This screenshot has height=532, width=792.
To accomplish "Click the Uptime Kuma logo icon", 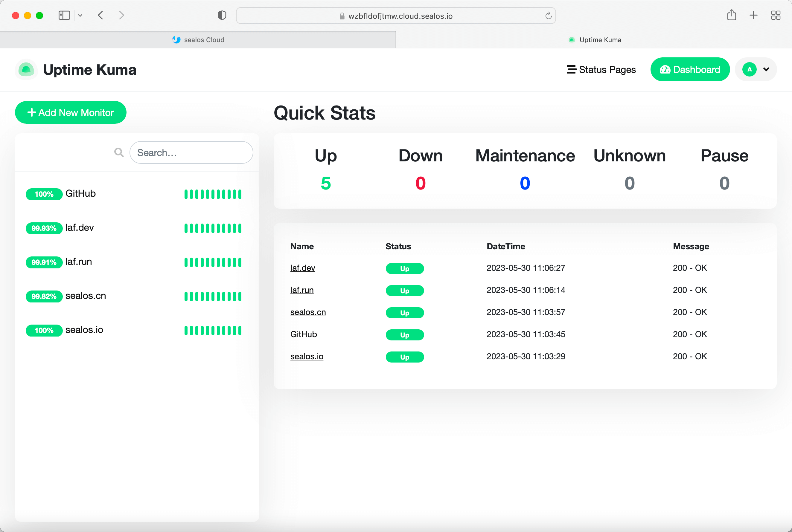I will pos(26,70).
